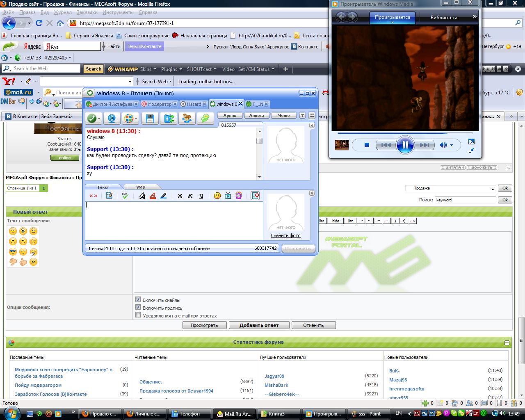Screen dimensions: 525x420
Task: Reload the page in Firefox
Action: [39, 23]
